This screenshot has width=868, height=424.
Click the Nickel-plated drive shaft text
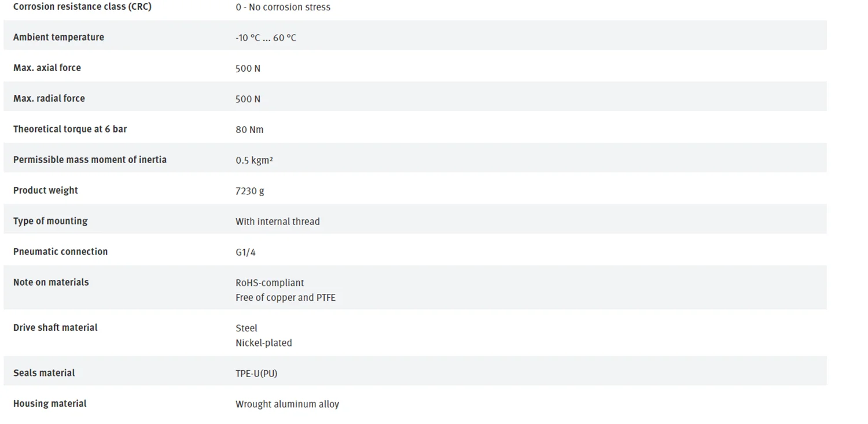pyautogui.click(x=264, y=343)
